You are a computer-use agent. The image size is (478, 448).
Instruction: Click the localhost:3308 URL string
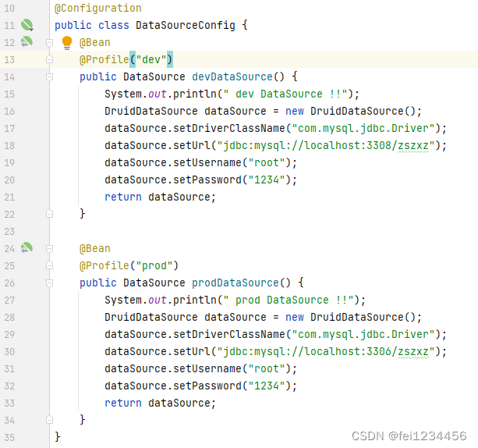tap(326, 146)
